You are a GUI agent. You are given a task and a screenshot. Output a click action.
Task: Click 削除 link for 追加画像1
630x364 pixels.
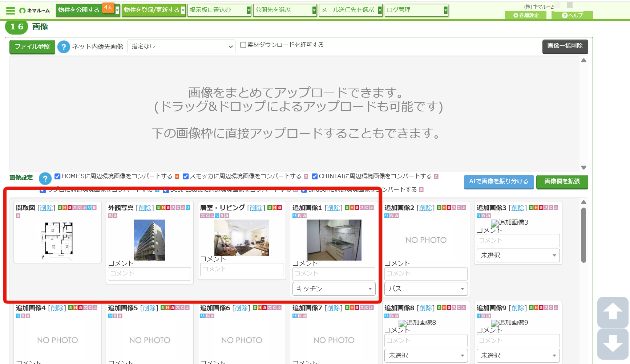[334, 208]
